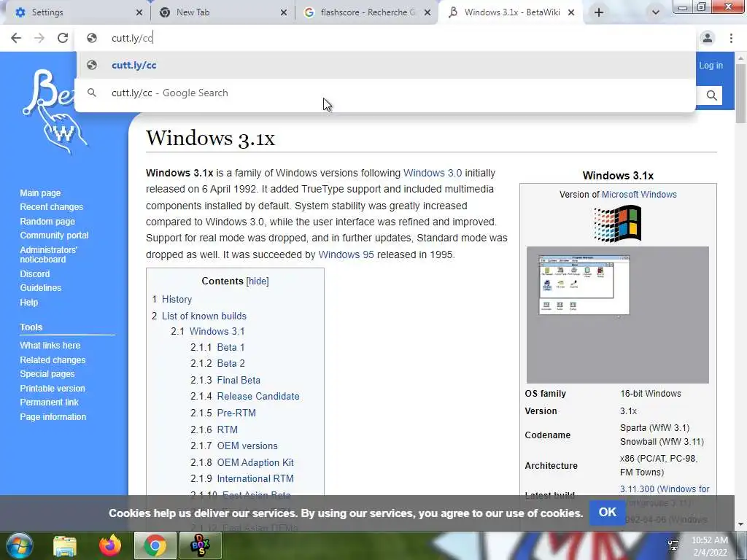Accept cookies with the OK button
The height and width of the screenshot is (560, 747).
point(607,513)
